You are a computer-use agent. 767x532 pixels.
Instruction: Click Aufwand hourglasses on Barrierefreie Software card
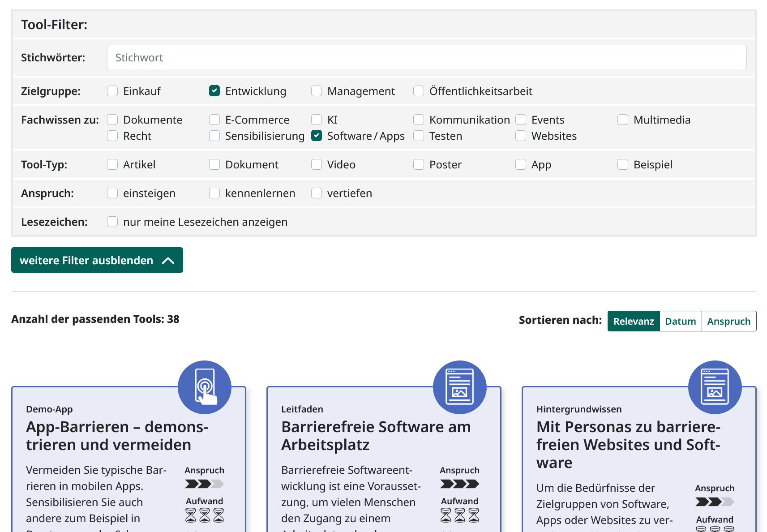coord(460,515)
